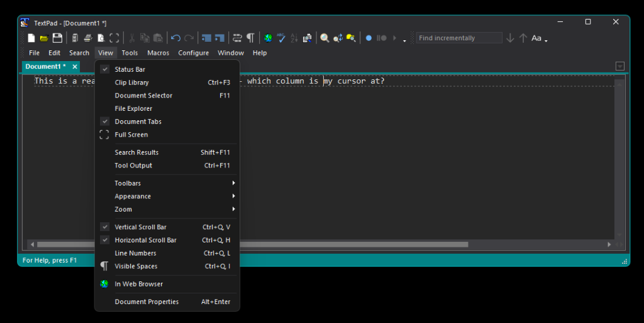Viewport: 644px width, 323px height.
Task: Open the Help menu
Action: pos(260,53)
